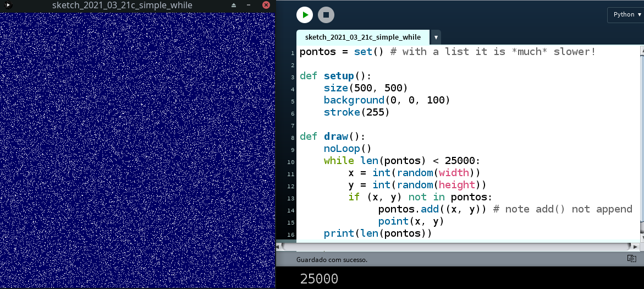Stop the running sketch
The image size is (644, 289).
point(326,15)
